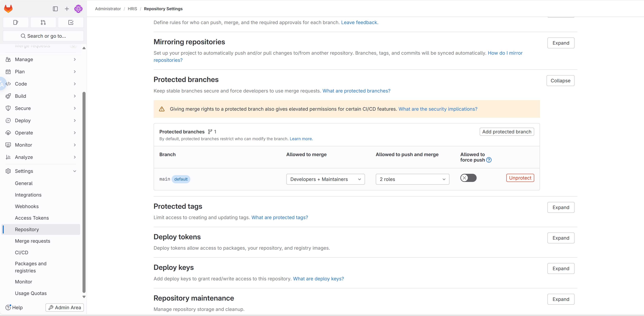Open General settings page
The width and height of the screenshot is (644, 316).
(24, 183)
